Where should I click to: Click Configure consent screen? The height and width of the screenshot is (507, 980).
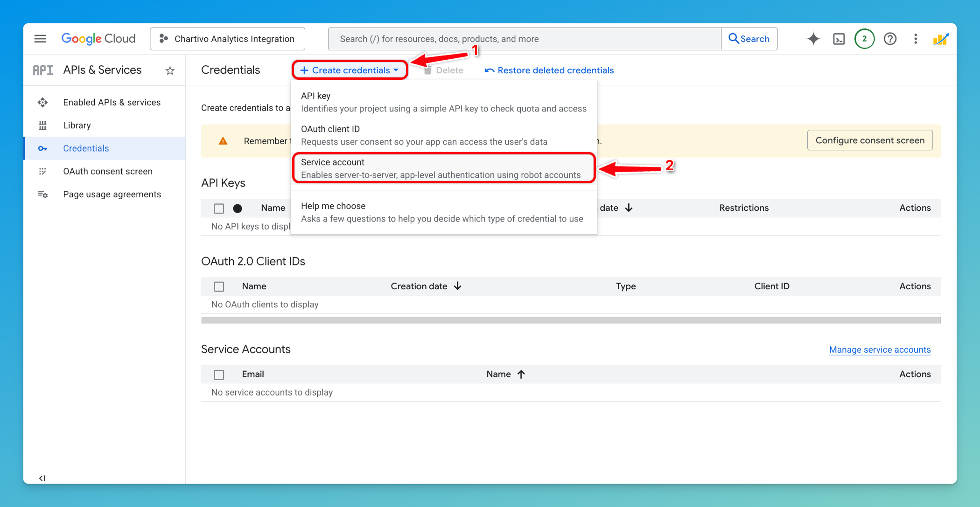[869, 140]
